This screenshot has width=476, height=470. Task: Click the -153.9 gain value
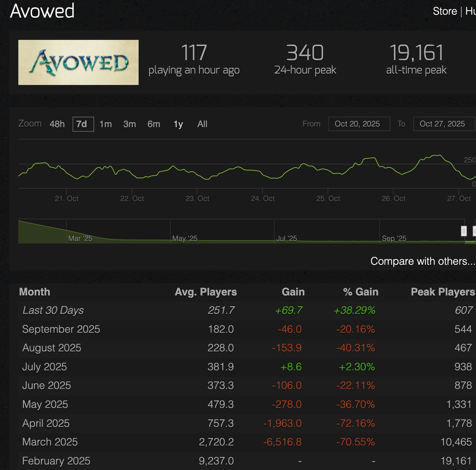point(287,348)
